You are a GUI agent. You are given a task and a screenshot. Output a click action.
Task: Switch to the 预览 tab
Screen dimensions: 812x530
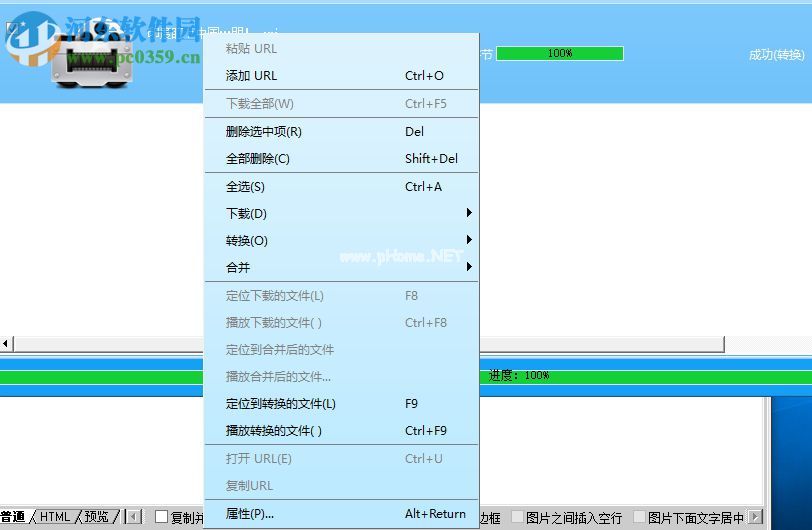[x=97, y=517]
